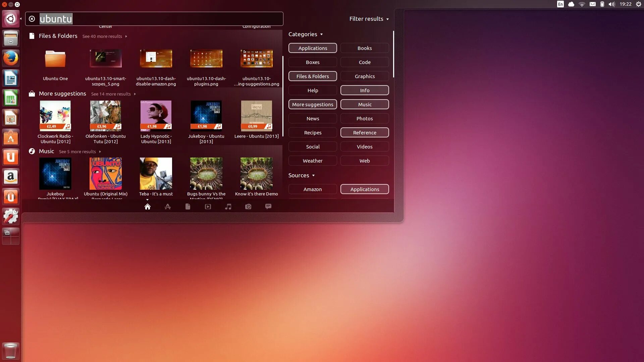This screenshot has width=644, height=362.
Task: Enable the Photos category filter
Action: coord(365,118)
